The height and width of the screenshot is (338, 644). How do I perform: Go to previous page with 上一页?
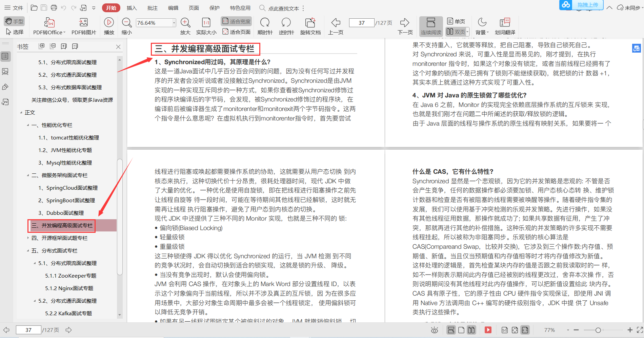[x=336, y=26]
